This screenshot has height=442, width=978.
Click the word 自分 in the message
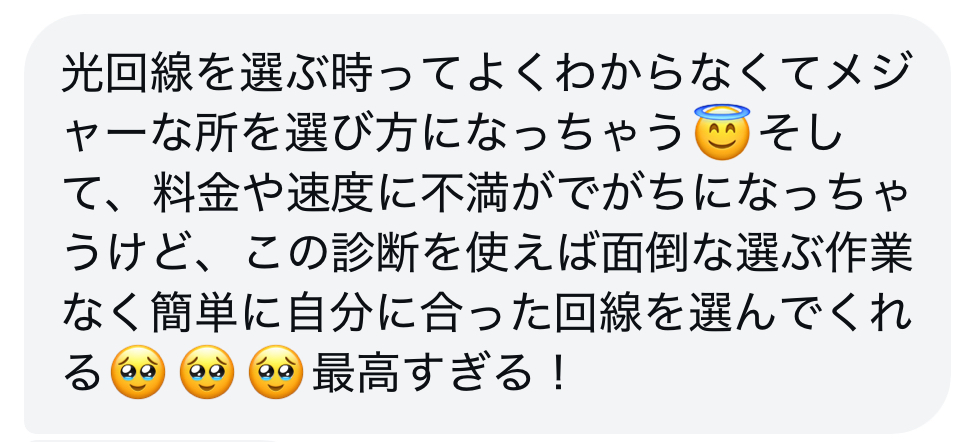coord(331,317)
